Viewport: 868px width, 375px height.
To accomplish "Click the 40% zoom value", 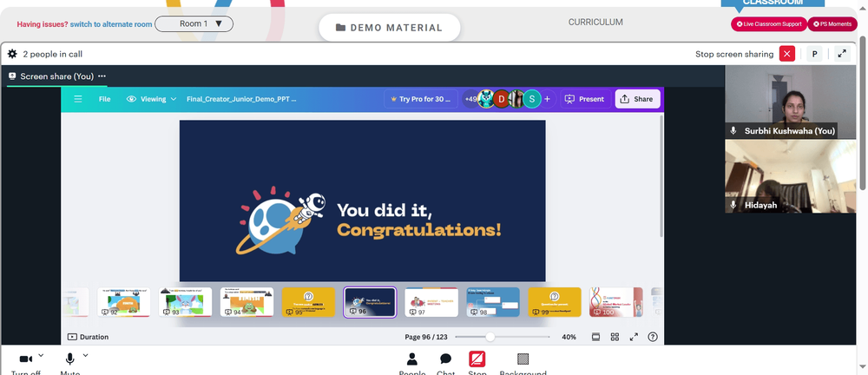I will click(569, 337).
